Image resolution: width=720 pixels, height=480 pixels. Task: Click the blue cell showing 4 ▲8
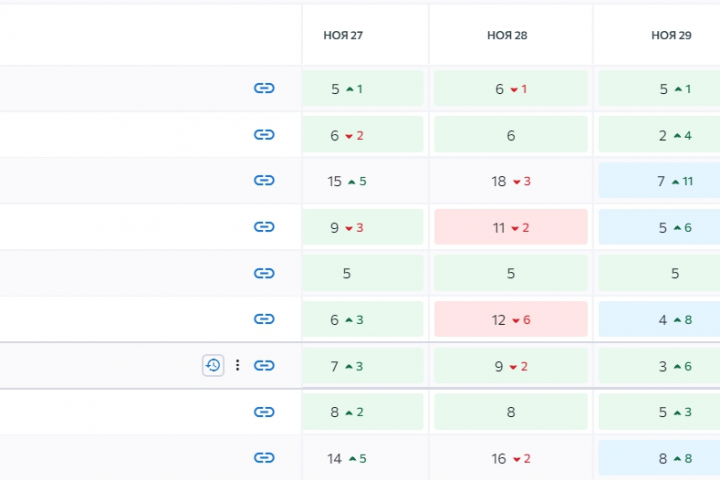(660, 319)
